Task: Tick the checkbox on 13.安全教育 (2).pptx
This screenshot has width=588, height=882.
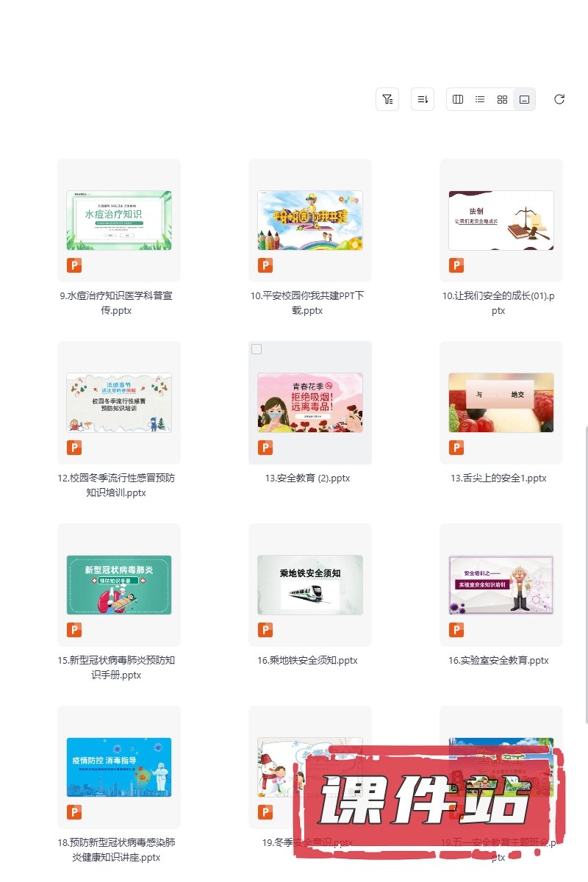Action: tap(257, 349)
